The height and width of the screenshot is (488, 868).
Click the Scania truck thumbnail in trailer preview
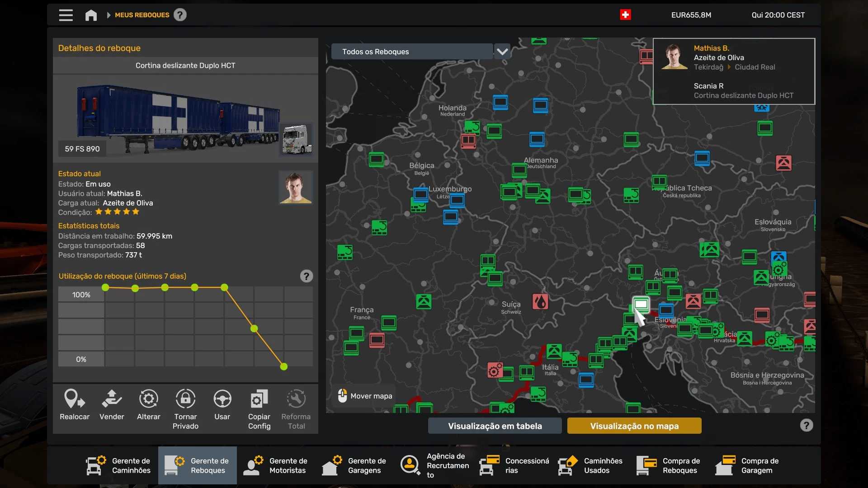click(297, 139)
